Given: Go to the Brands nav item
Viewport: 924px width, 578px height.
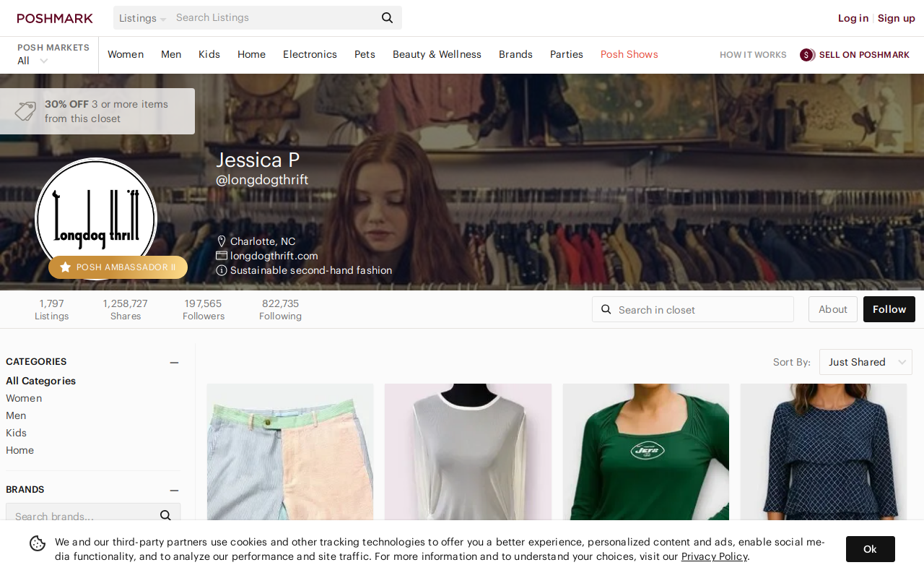Looking at the screenshot, I should [515, 54].
